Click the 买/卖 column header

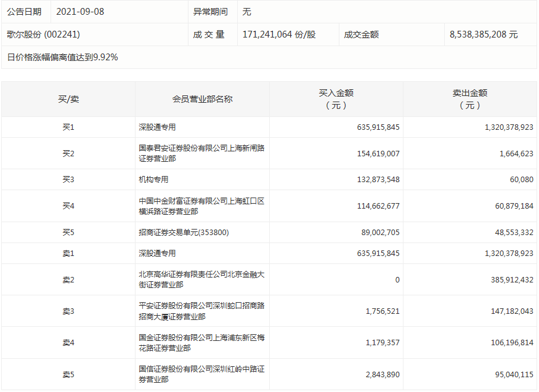(68, 99)
